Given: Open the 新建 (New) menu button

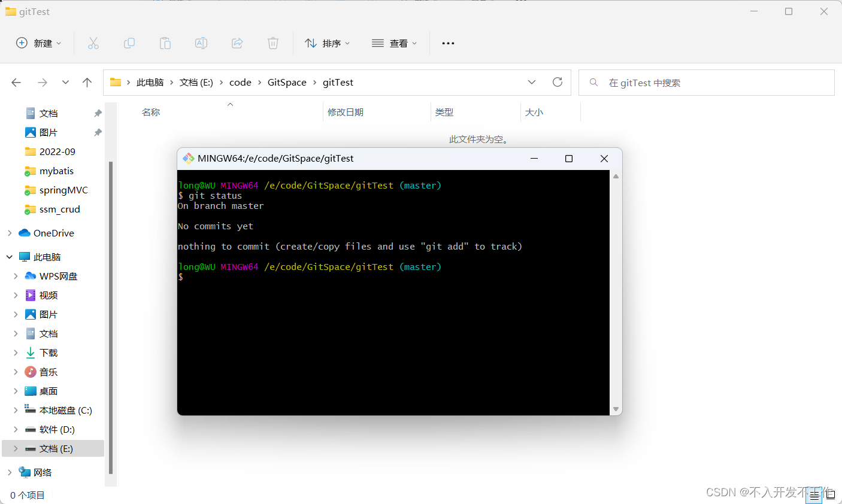Looking at the screenshot, I should [39, 43].
